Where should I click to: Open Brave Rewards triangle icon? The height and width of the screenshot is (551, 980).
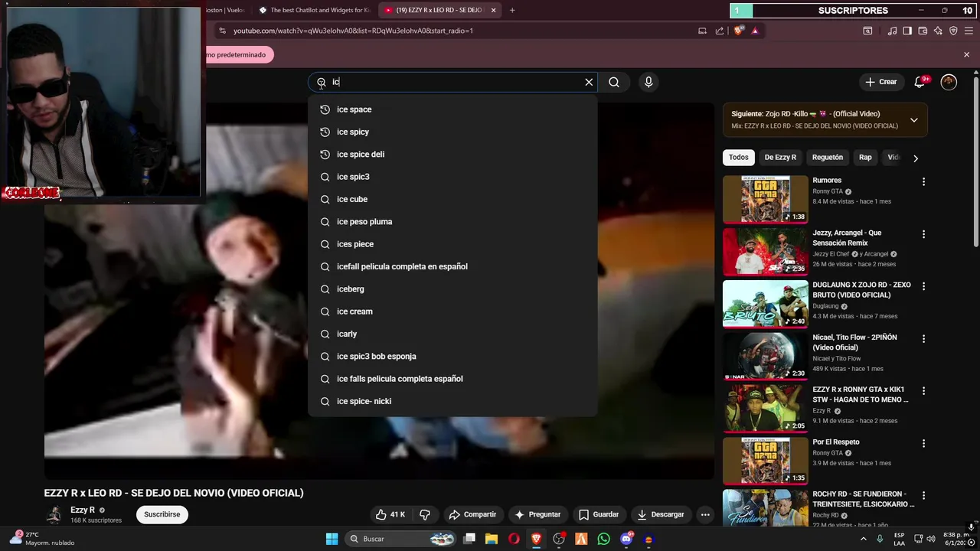coord(755,31)
